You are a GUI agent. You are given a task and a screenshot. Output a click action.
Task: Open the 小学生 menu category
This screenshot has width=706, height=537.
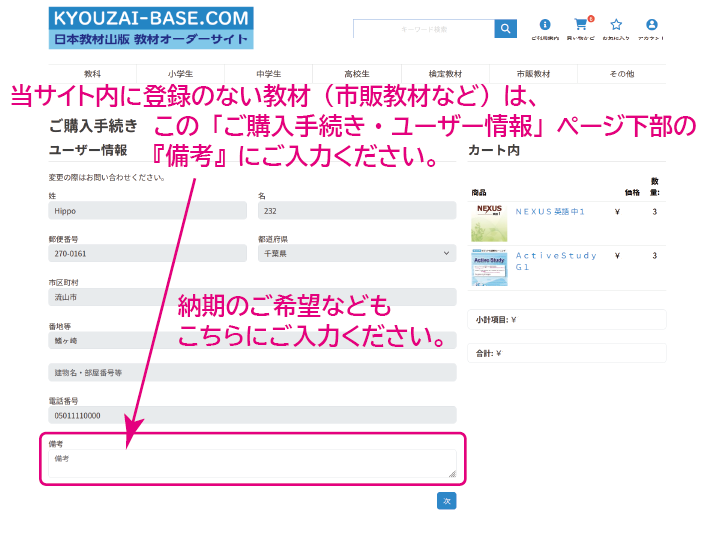click(181, 74)
